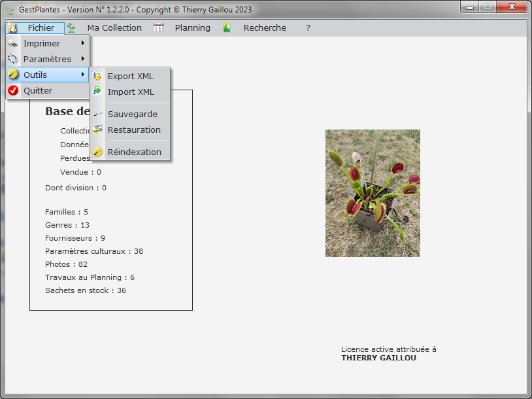532x399 pixels.
Task: Open the ? help menu
Action: point(308,28)
